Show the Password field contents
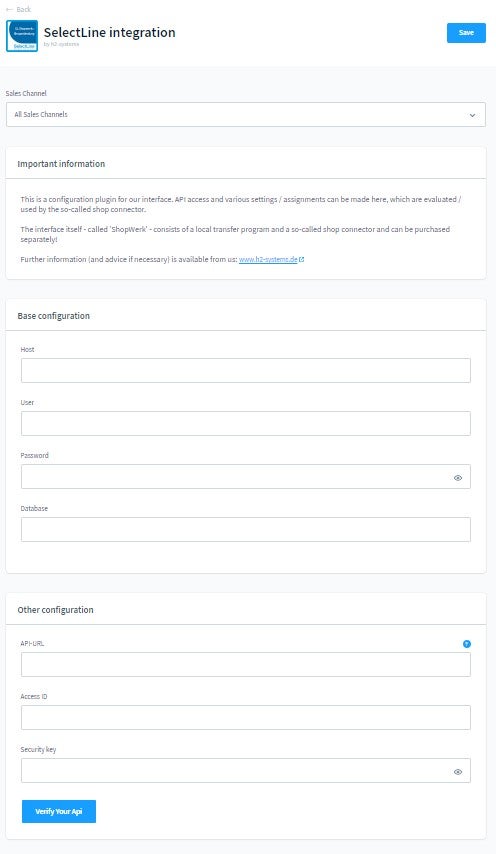Viewport: 496px width, 854px height. [458, 478]
